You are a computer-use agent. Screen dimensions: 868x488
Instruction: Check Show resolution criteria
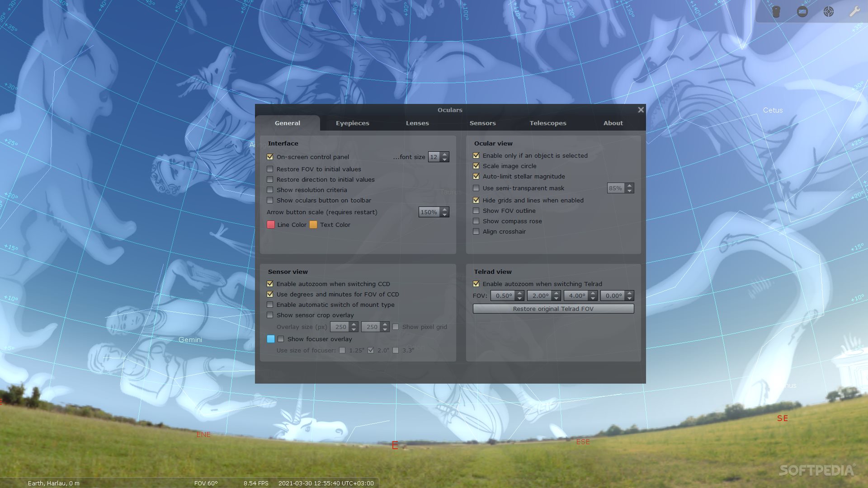tap(270, 190)
